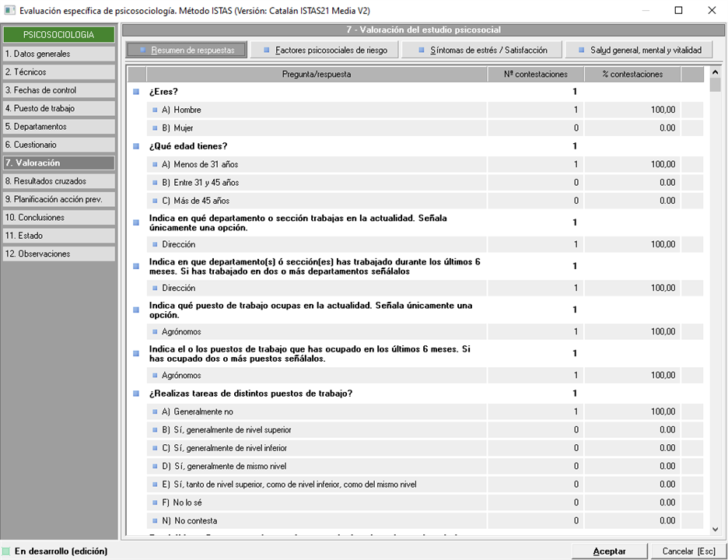Click the scroll up arrow of the list
728x560 pixels.
[715, 73]
